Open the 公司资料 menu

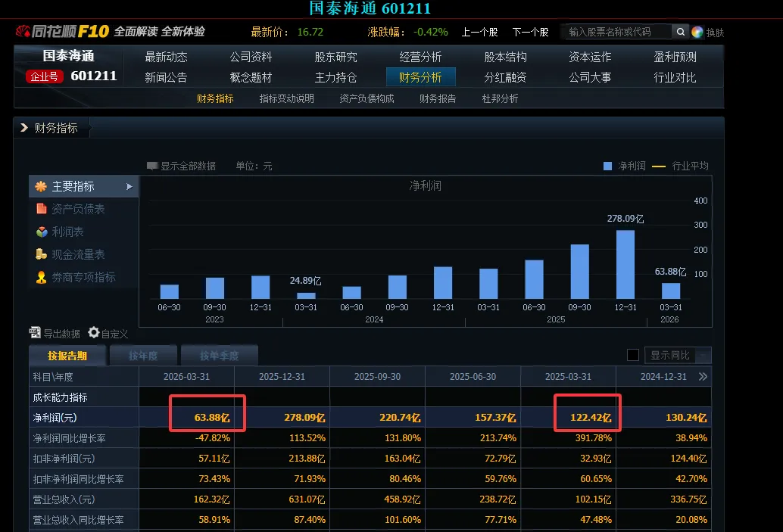(x=251, y=57)
